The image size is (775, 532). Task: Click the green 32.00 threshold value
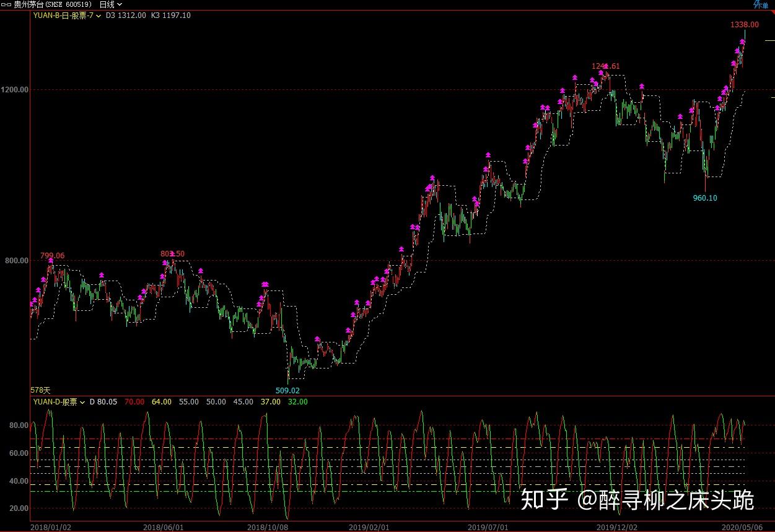click(297, 402)
